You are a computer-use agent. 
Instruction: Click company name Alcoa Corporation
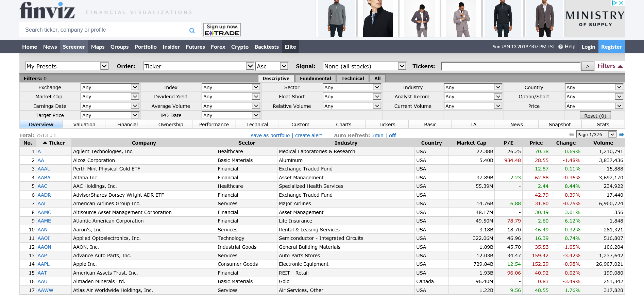[x=94, y=160]
